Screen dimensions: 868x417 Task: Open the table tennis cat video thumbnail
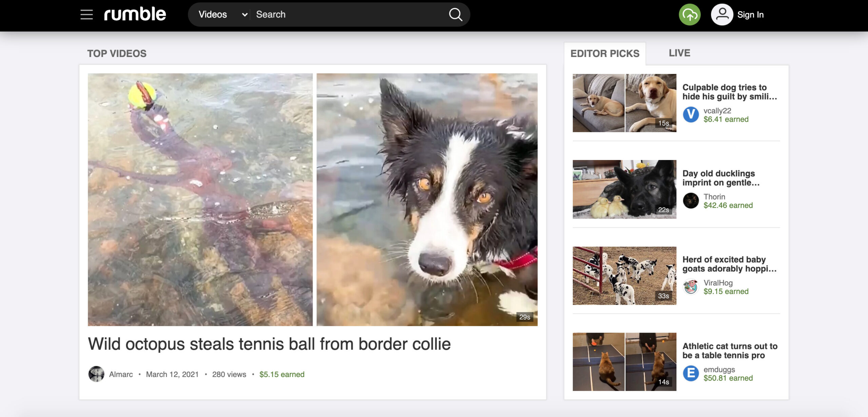625,362
